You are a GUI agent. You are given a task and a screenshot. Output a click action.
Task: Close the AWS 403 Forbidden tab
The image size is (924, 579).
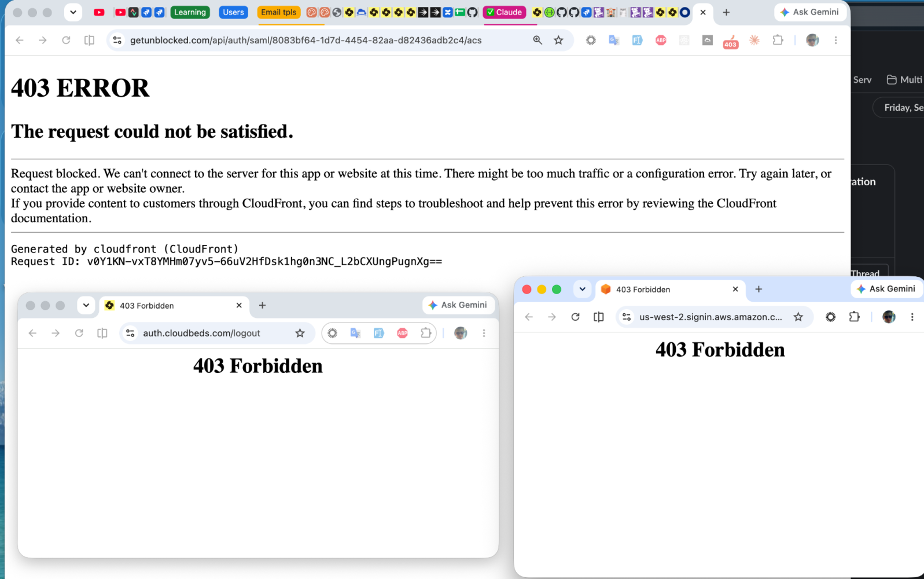(x=735, y=289)
